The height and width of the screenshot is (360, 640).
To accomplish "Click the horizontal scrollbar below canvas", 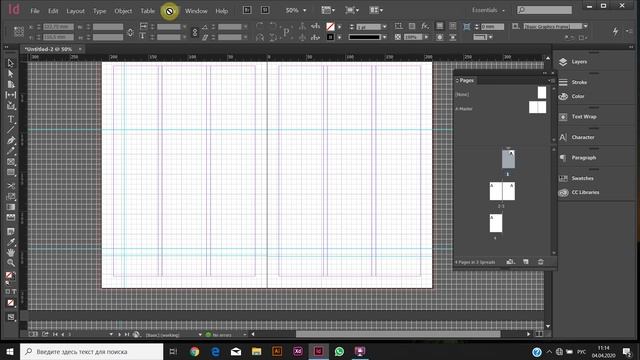I will tap(398, 334).
